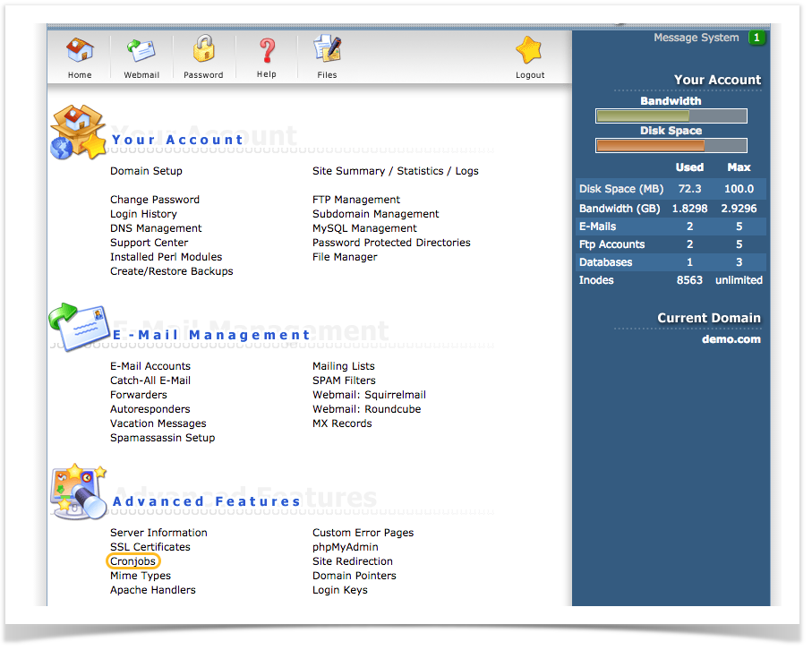
Task: Open FTP Management
Action: [356, 200]
